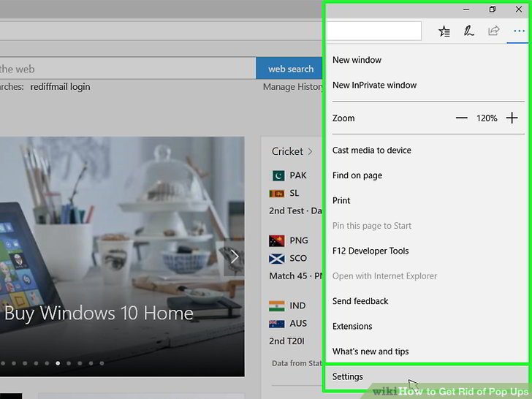The width and height of the screenshot is (532, 399).
Task: Open the Buy Windows 10 Home slide
Action: point(99,313)
